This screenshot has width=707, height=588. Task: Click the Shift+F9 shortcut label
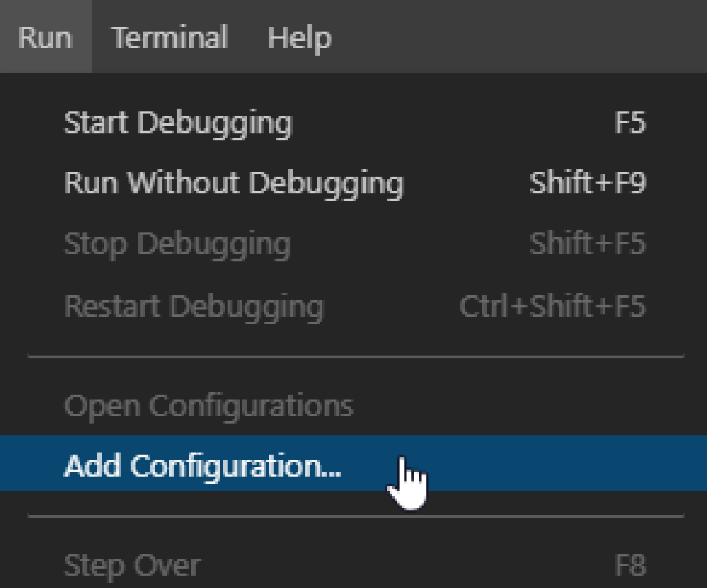pos(588,183)
